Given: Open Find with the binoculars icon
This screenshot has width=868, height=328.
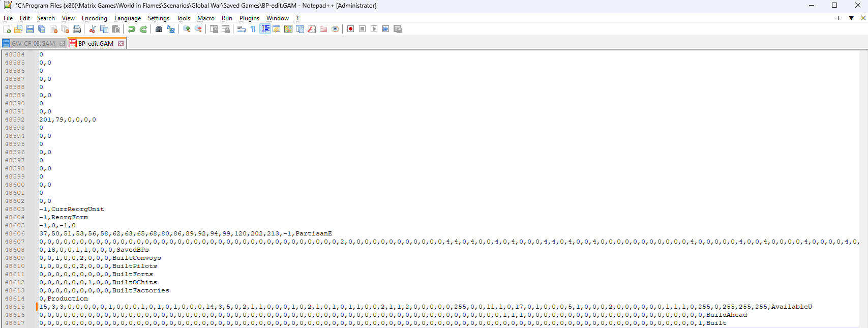Looking at the screenshot, I should click(x=159, y=29).
